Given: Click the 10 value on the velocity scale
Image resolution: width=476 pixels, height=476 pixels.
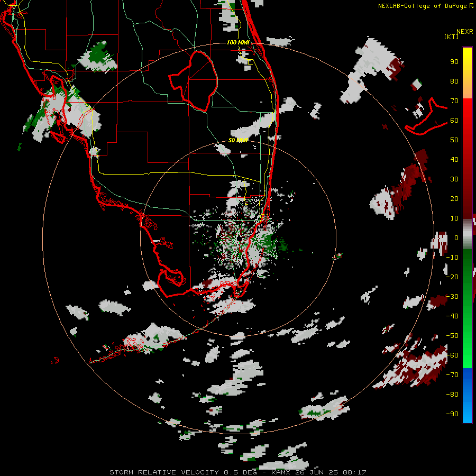Looking at the screenshot, I should [454, 218].
